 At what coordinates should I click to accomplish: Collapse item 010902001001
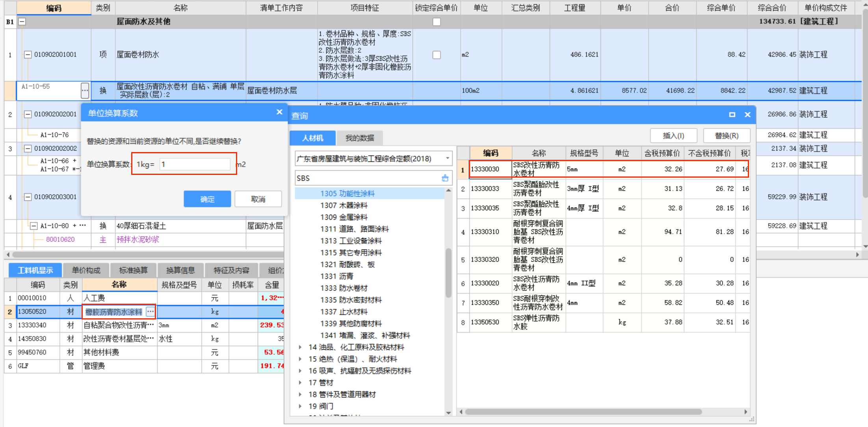click(x=28, y=55)
